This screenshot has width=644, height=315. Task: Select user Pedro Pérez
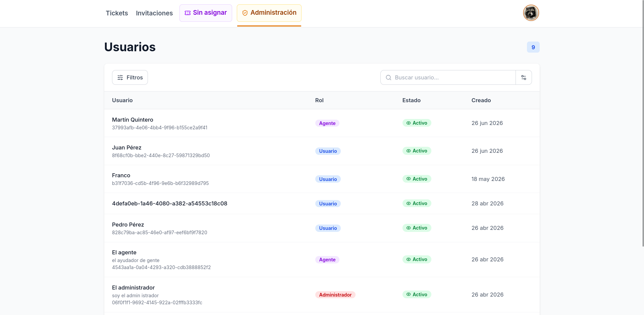pyautogui.click(x=128, y=225)
